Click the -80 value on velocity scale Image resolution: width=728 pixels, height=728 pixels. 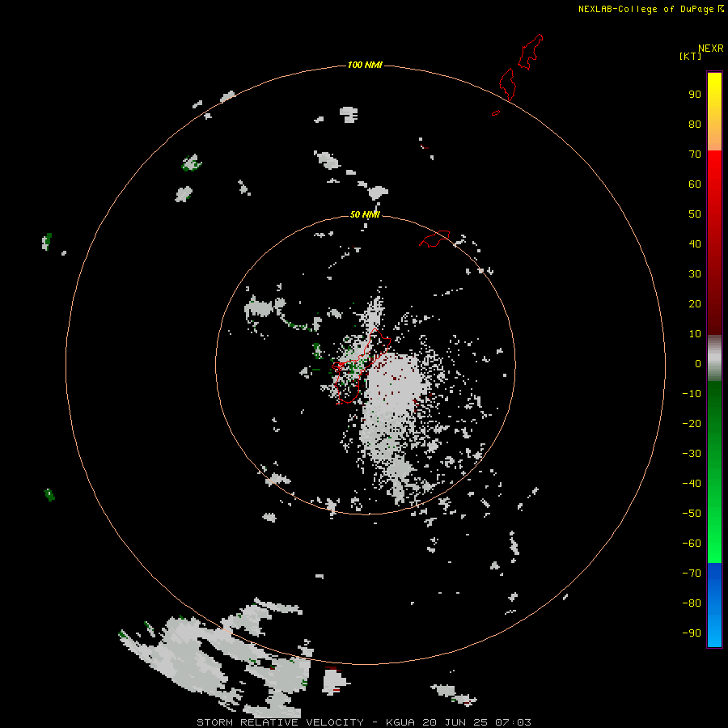pyautogui.click(x=692, y=603)
